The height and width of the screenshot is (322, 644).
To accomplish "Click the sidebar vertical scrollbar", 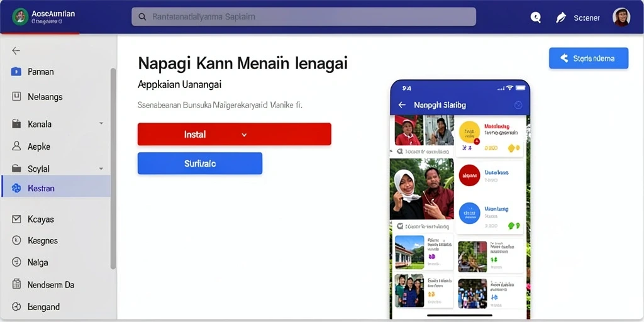I will (x=113, y=169).
